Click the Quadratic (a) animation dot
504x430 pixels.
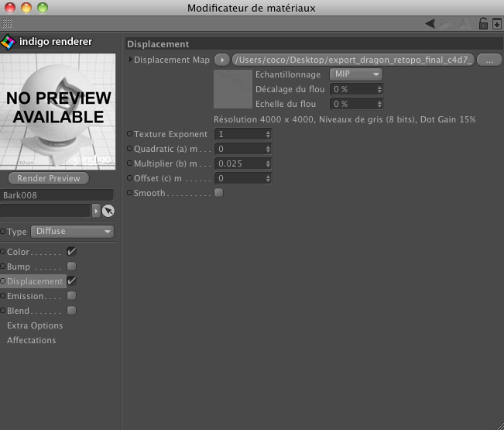[129, 149]
